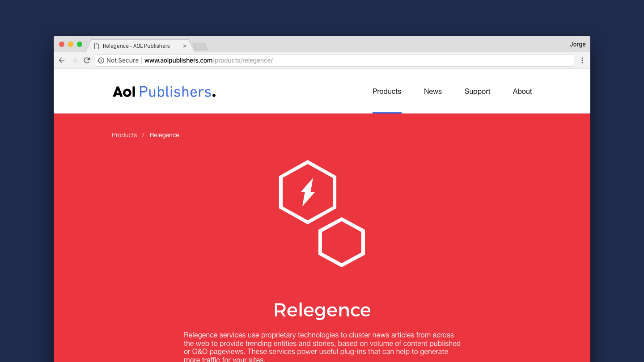This screenshot has width=644, height=362.
Task: Reload the current page
Action: 87,60
